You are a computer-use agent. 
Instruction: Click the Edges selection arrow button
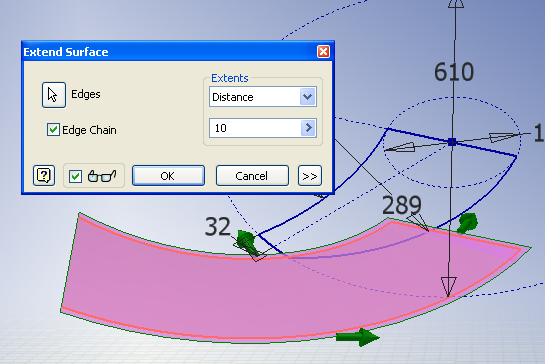(x=54, y=95)
